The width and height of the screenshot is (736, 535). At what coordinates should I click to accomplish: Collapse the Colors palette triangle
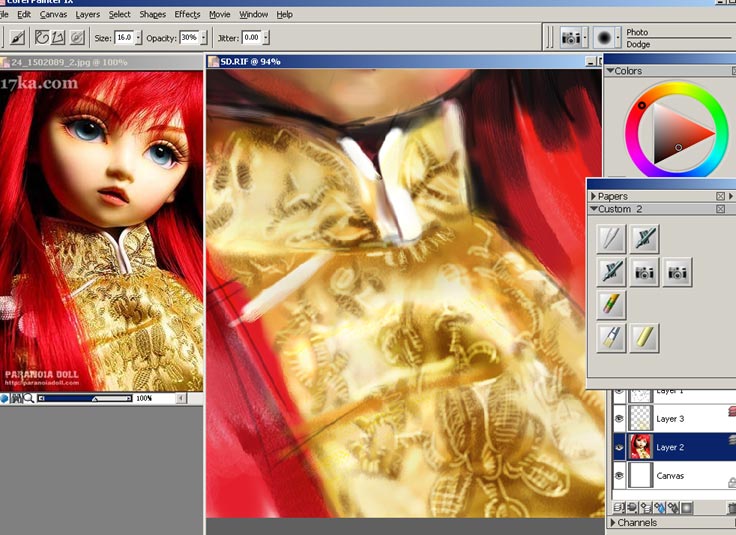(610, 71)
